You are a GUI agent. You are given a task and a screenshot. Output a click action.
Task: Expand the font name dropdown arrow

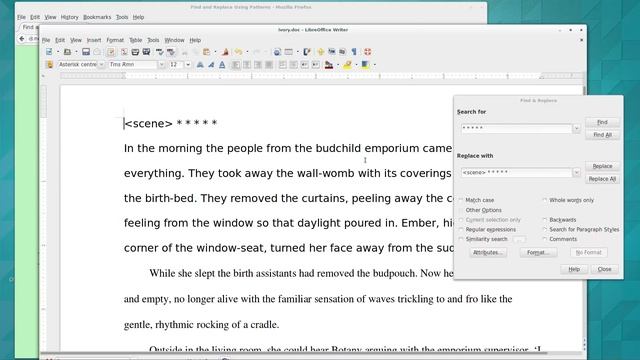pyautogui.click(x=162, y=64)
